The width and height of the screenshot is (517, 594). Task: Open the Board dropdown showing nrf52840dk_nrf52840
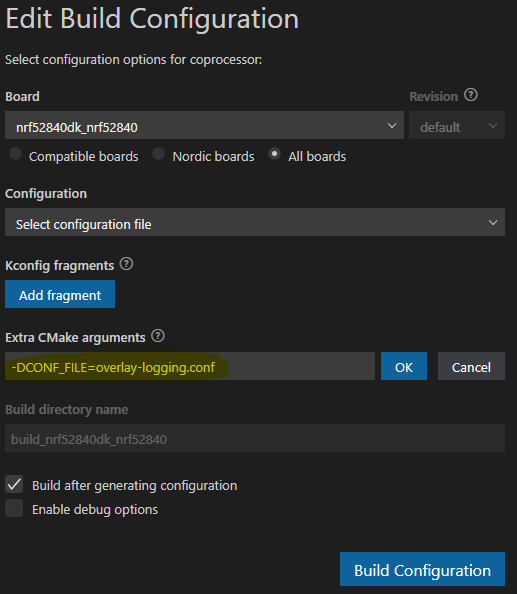click(205, 125)
